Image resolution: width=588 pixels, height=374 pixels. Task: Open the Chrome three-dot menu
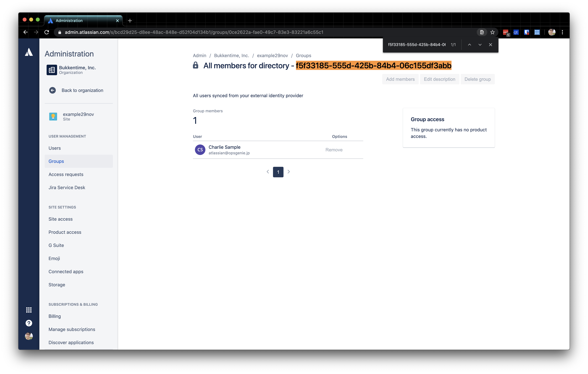tap(562, 32)
